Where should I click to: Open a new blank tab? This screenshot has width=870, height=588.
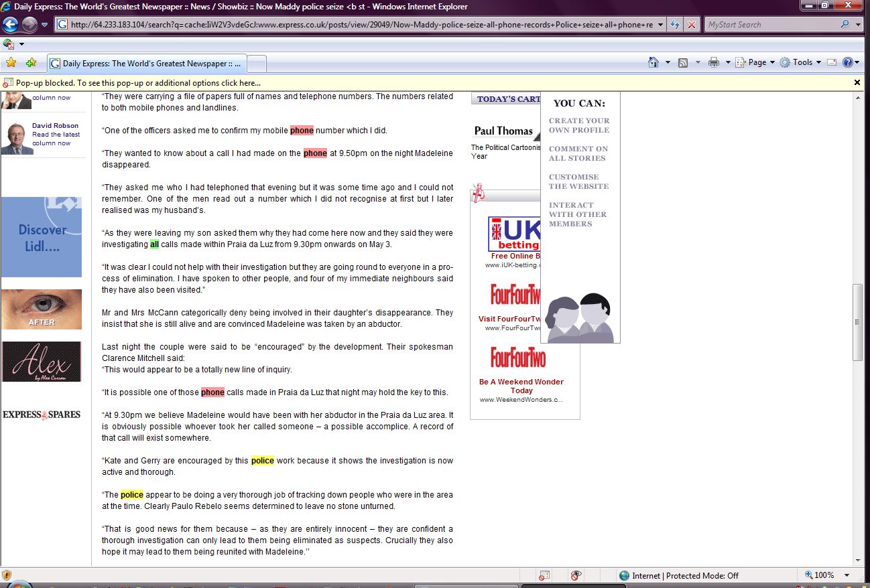tap(257, 64)
